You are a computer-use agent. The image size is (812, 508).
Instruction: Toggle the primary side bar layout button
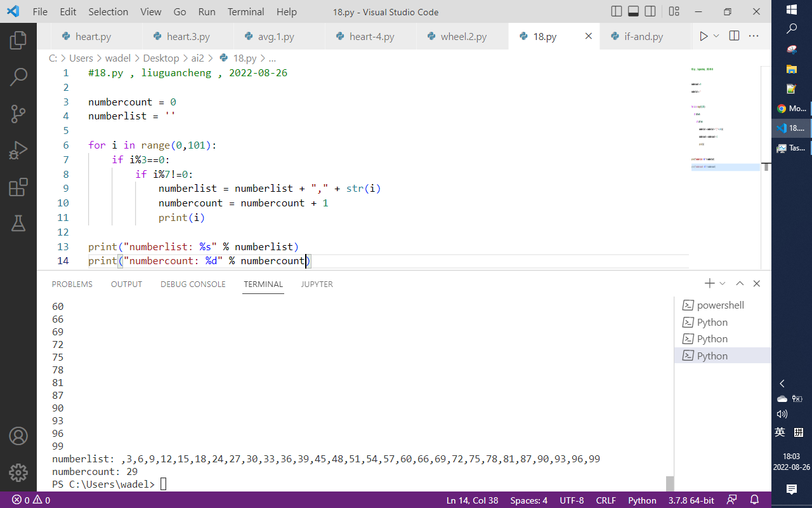[x=617, y=11]
